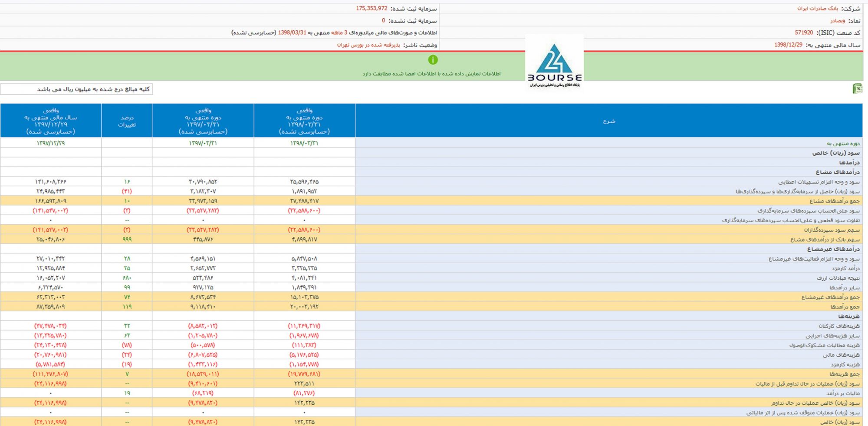The image size is (868, 426).
Task: Click cell value ۱۵,۱۰۳,۳۷۵
Action: 304,297
